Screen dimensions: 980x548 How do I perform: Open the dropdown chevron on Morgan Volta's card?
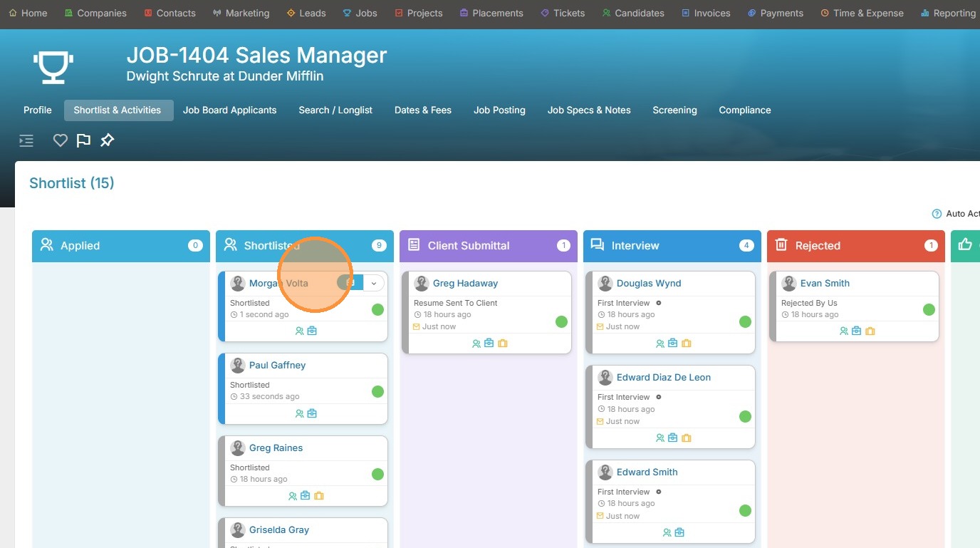coord(374,283)
